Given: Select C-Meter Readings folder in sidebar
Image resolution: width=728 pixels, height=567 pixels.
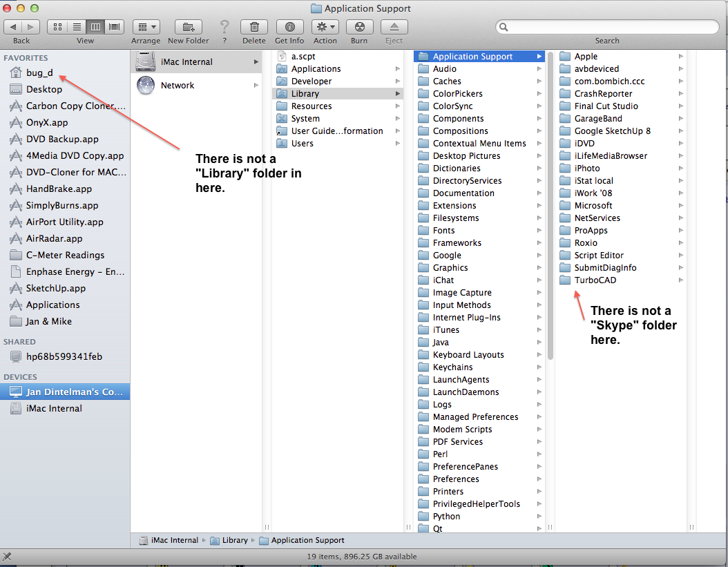Looking at the screenshot, I should pyautogui.click(x=65, y=255).
